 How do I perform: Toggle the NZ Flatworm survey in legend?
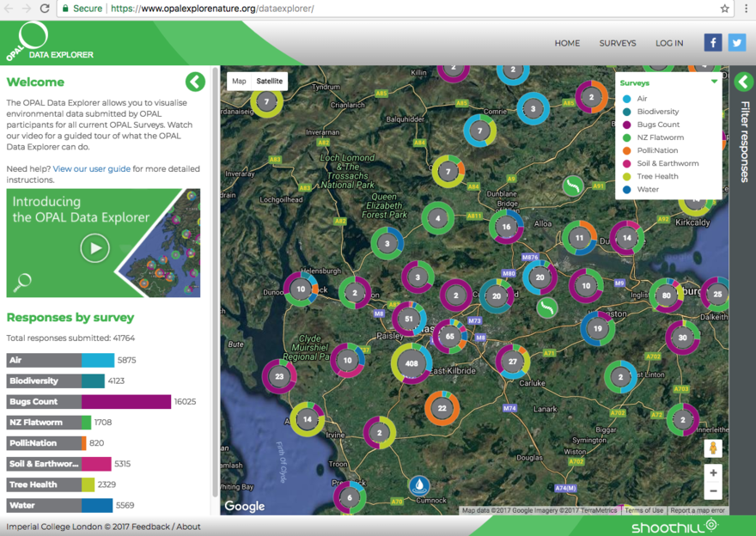click(653, 137)
